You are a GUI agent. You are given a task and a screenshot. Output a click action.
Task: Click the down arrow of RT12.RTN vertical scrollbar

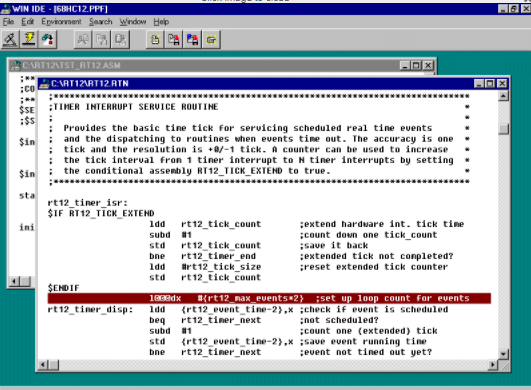[x=504, y=354]
